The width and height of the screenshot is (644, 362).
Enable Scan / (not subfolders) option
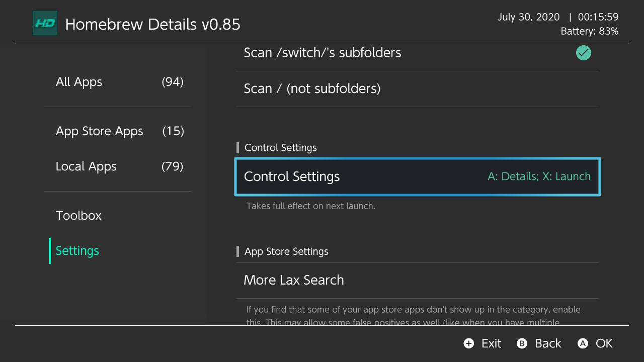click(312, 89)
